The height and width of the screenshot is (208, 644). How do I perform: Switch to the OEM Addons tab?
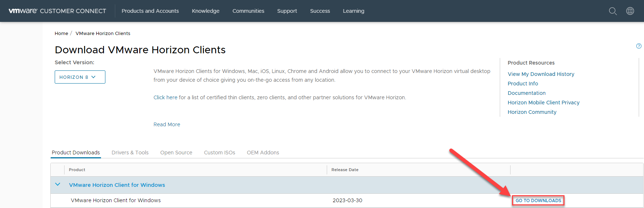[x=263, y=153]
